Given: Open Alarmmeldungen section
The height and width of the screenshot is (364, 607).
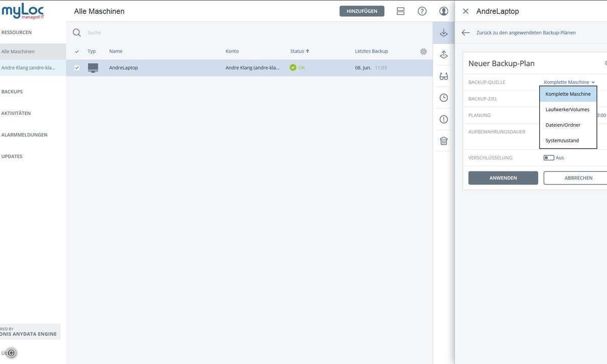Looking at the screenshot, I should (24, 135).
